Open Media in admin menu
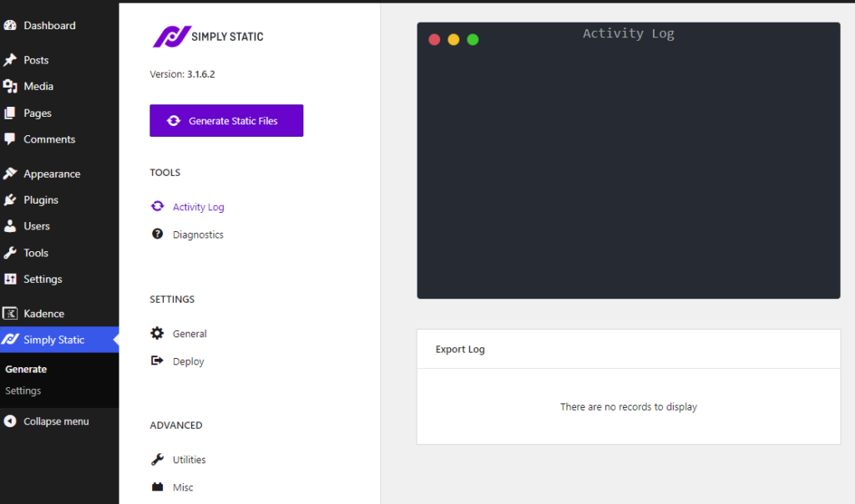855x504 pixels. coord(38,86)
